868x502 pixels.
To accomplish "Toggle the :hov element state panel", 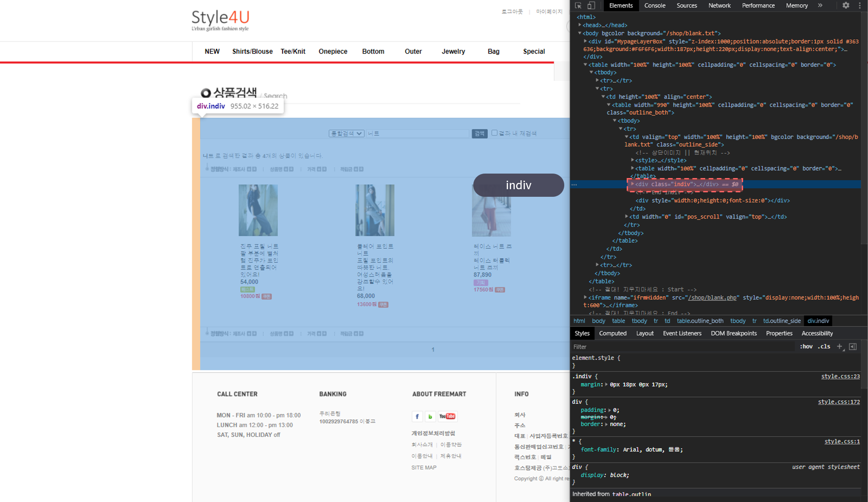I will coord(806,346).
